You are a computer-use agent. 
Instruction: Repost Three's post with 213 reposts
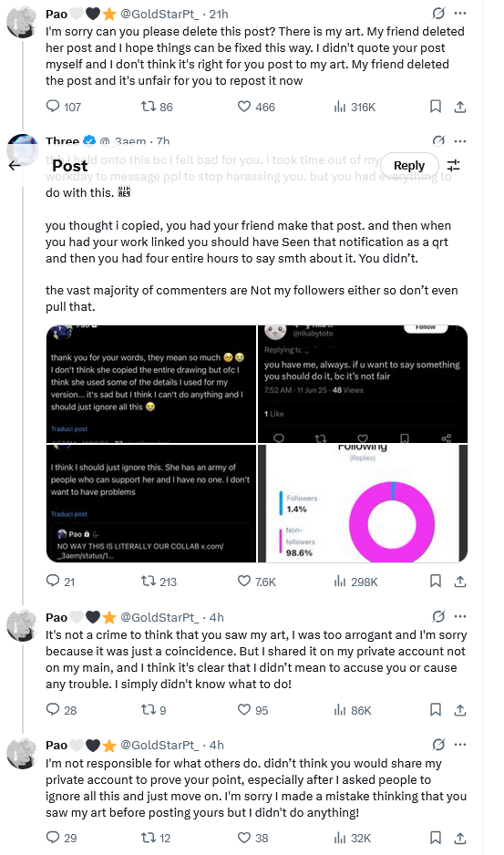point(159,582)
